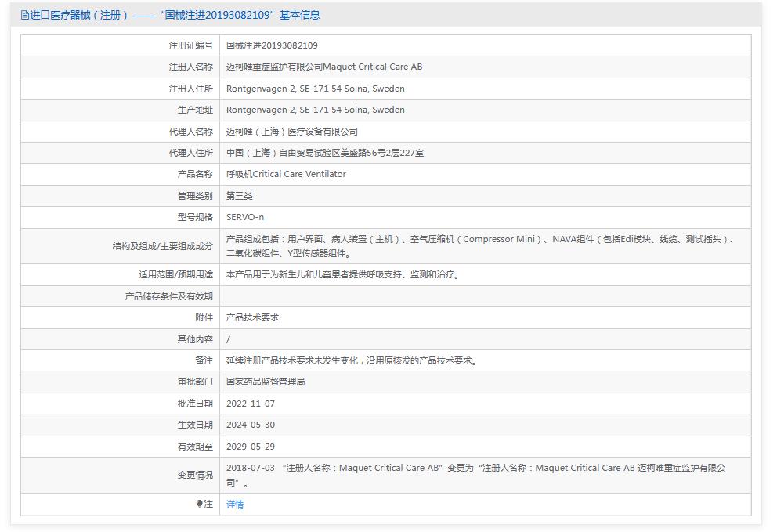Click the 产品技术要求 attachment entry
This screenshot has width=777, height=532.
252,317
